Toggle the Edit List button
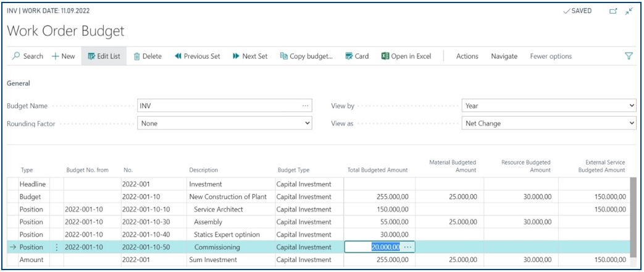 [104, 56]
